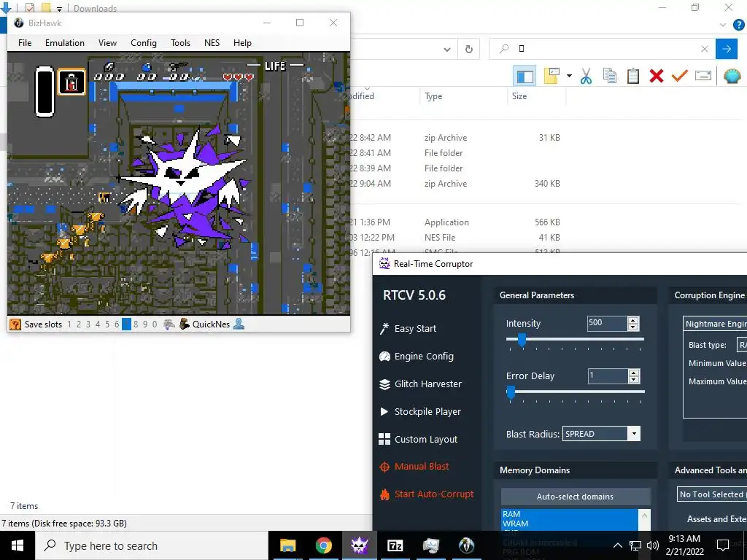Open the No Tool Selected dropdown
This screenshot has height=560, width=747.
[712, 494]
